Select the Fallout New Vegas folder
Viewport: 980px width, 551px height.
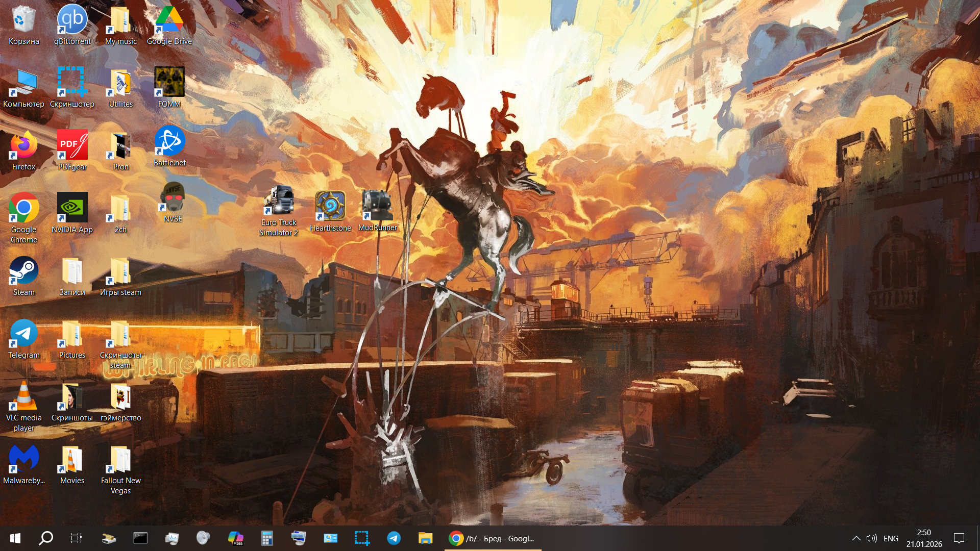121,459
